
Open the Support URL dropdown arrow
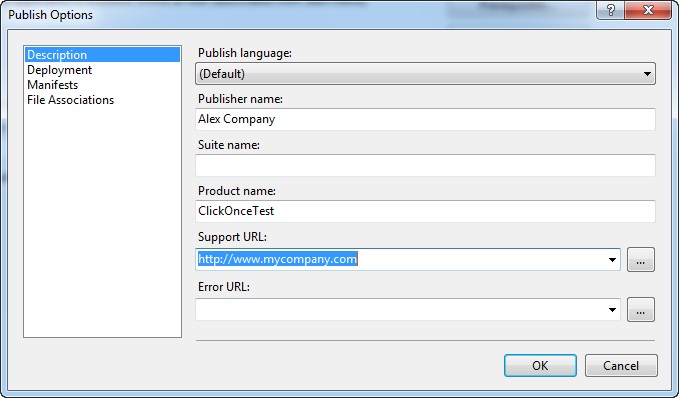tap(612, 259)
